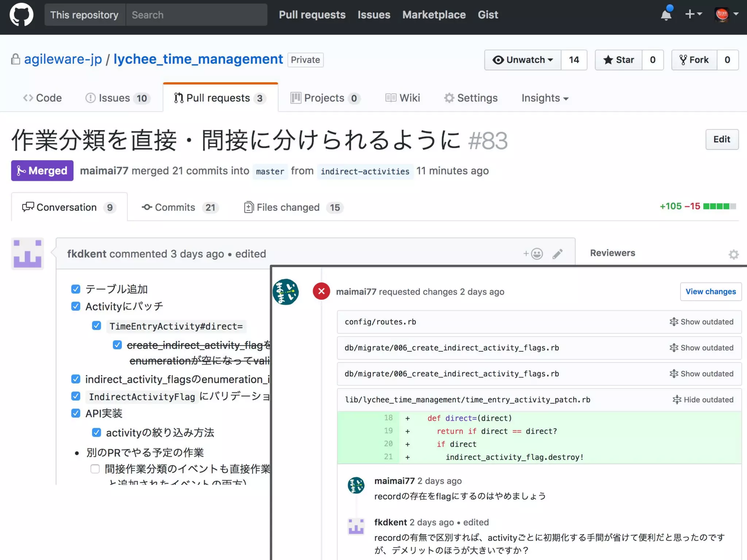This screenshot has width=747, height=560.
Task: Edit comment using the pencil icon
Action: [557, 254]
